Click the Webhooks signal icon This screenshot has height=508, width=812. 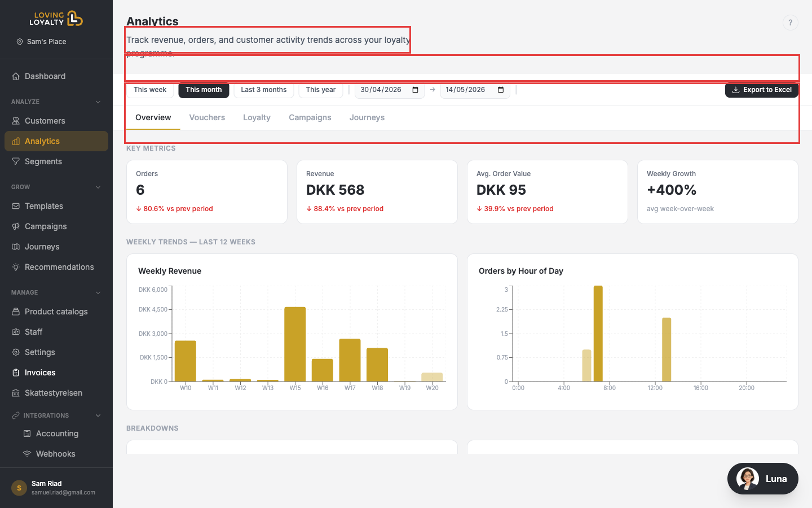point(27,454)
